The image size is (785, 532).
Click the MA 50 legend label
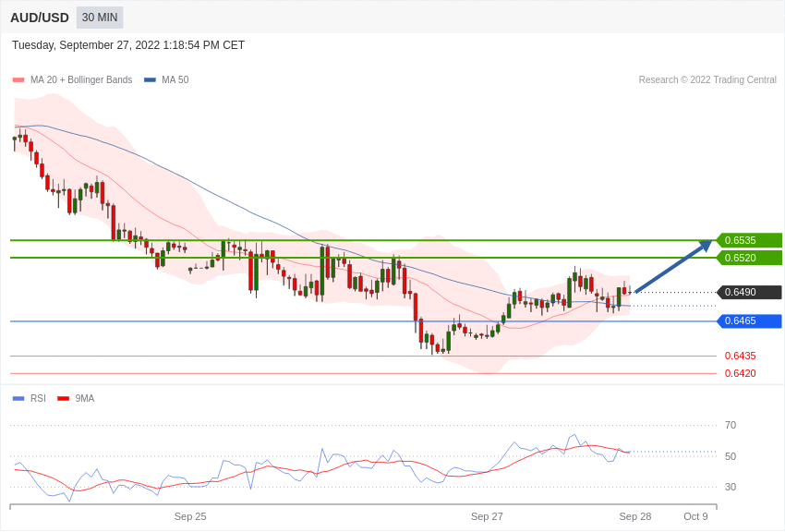pyautogui.click(x=175, y=80)
